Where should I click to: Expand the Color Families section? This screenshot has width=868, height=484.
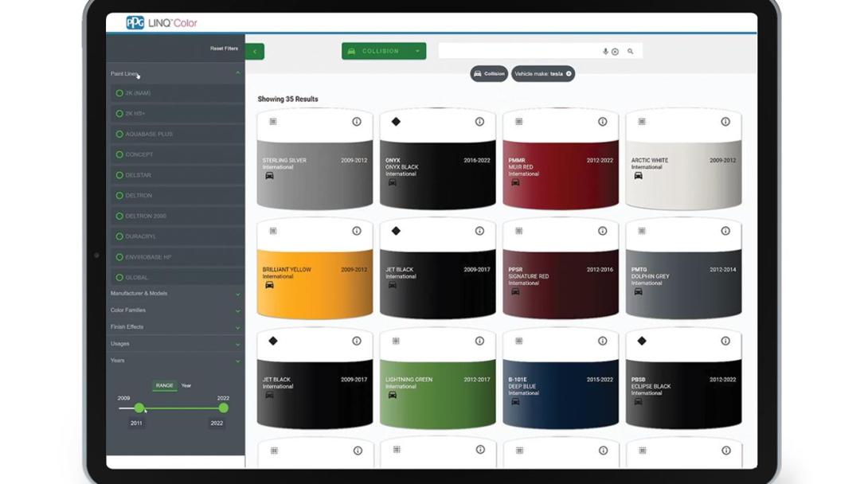click(174, 310)
